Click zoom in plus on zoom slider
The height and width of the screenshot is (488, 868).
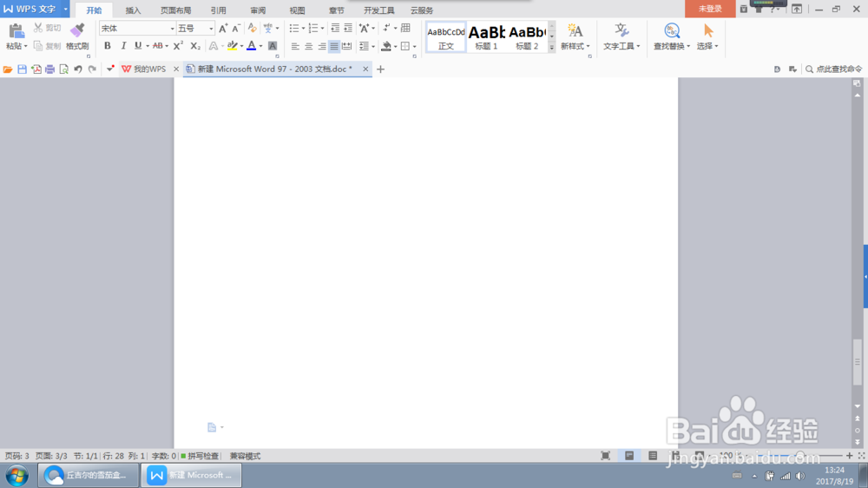click(x=850, y=456)
